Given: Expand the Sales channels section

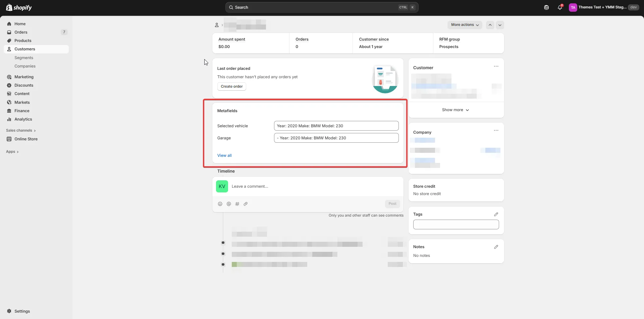Looking at the screenshot, I should tap(21, 131).
